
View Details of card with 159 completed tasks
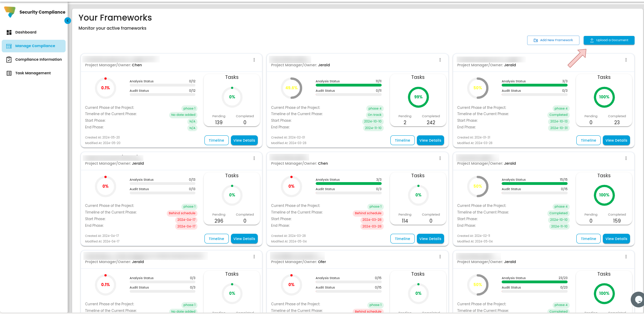coord(616,239)
